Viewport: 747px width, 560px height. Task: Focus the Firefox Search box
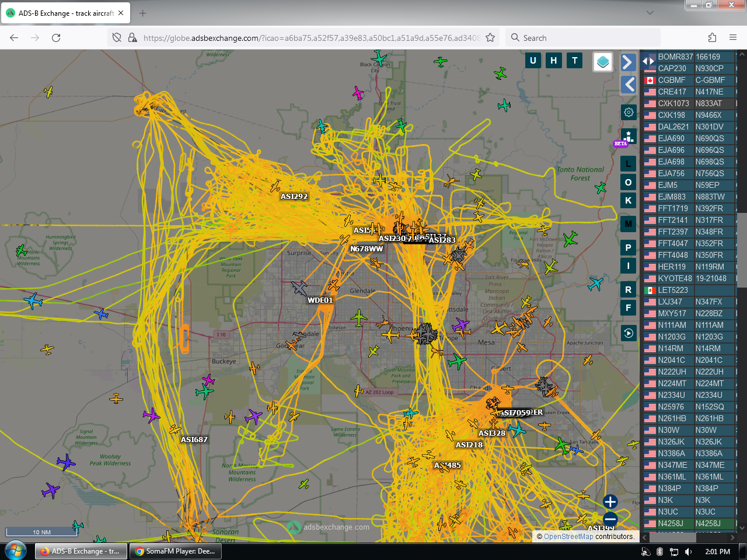pos(584,38)
